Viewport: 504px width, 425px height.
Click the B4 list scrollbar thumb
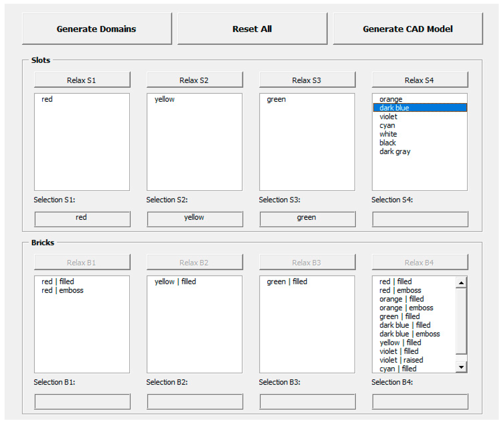(x=461, y=321)
